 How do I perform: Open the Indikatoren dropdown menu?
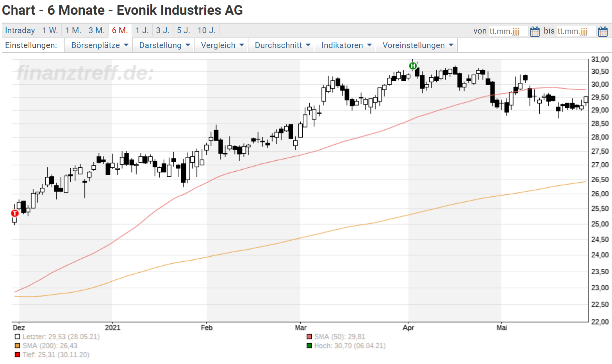[x=346, y=45]
